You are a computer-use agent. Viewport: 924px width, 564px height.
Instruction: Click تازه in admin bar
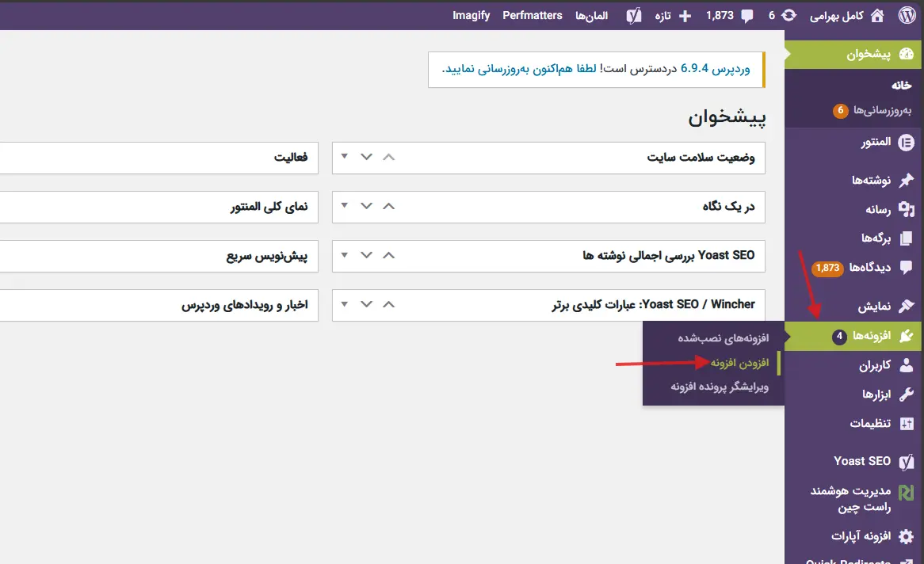tap(663, 17)
